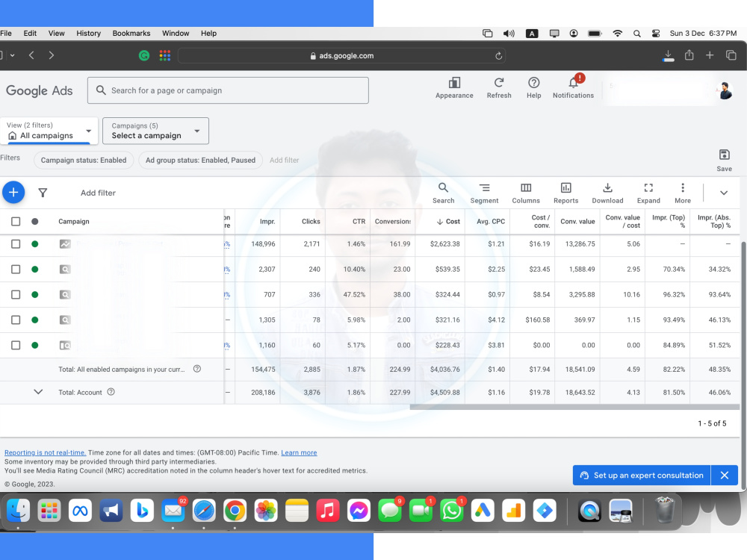The height and width of the screenshot is (560, 747).
Task: Open the Window menu
Action: click(176, 34)
